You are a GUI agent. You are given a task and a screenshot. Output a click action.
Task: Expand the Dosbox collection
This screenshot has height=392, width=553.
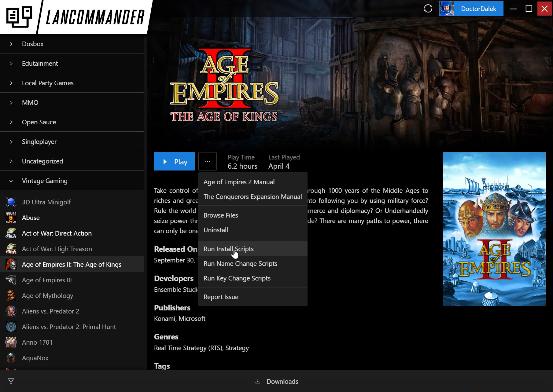tap(11, 44)
